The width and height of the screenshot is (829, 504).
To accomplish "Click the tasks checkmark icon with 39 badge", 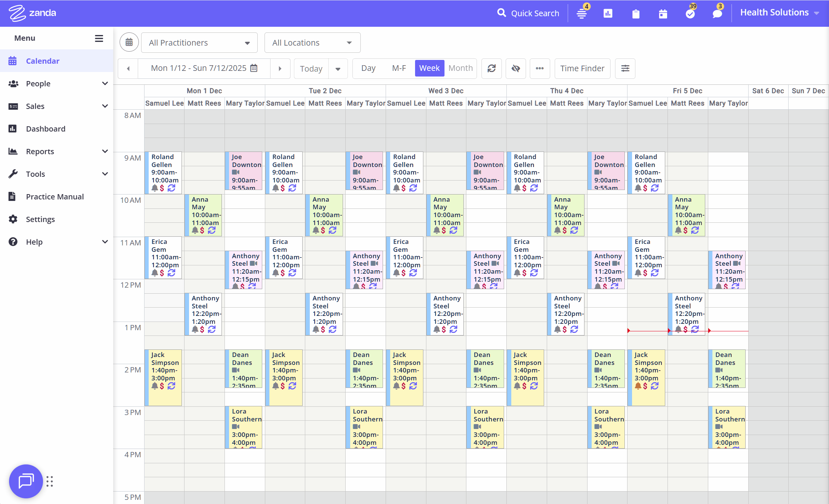I will pyautogui.click(x=690, y=14).
